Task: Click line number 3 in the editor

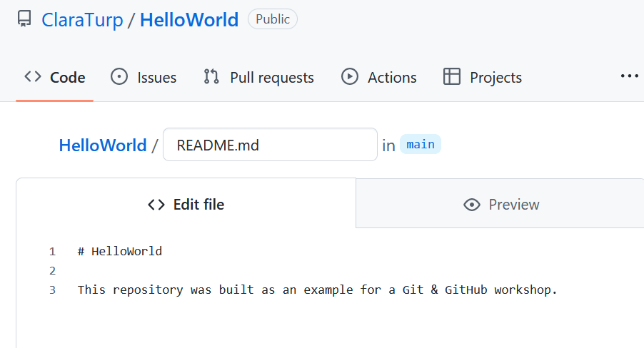Action: click(52, 290)
